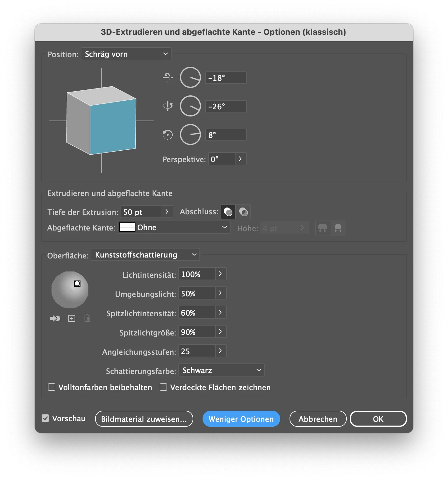Click the bevel extent outward icon

click(322, 228)
